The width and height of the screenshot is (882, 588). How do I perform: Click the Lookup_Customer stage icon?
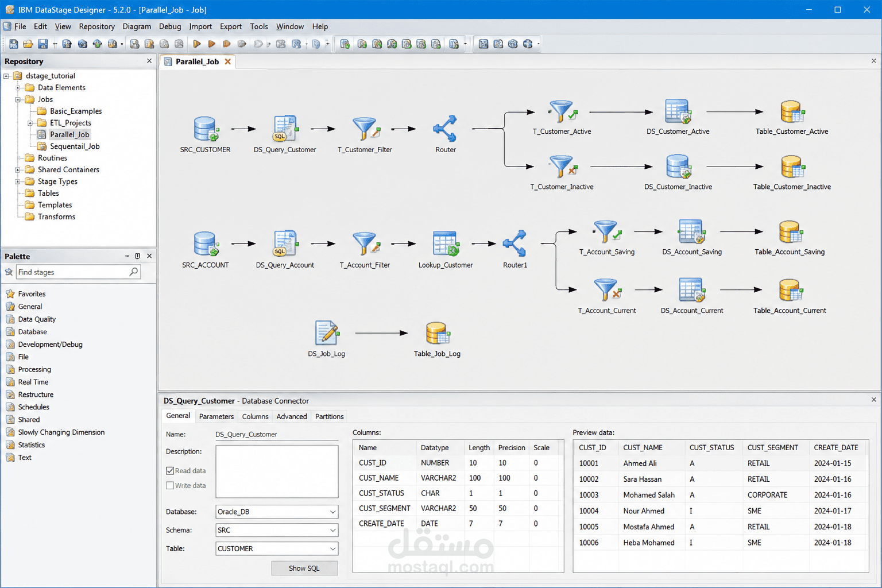[x=446, y=244]
